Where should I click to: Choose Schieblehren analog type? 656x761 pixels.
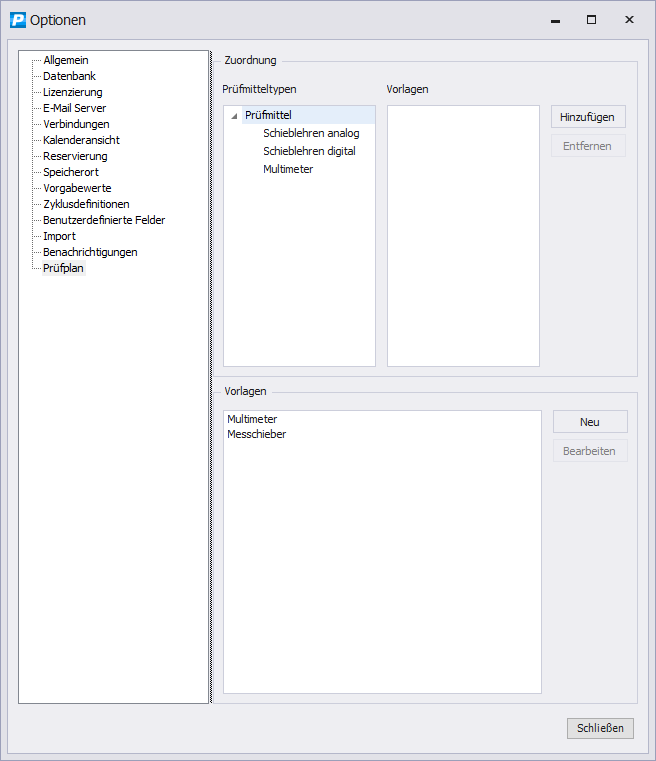(311, 133)
